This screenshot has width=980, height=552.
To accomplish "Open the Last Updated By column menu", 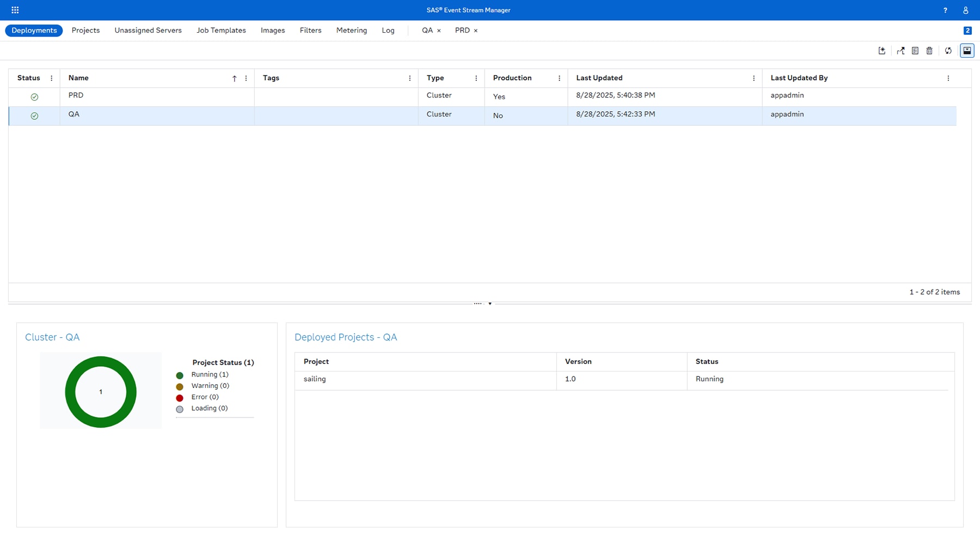I will [x=950, y=78].
